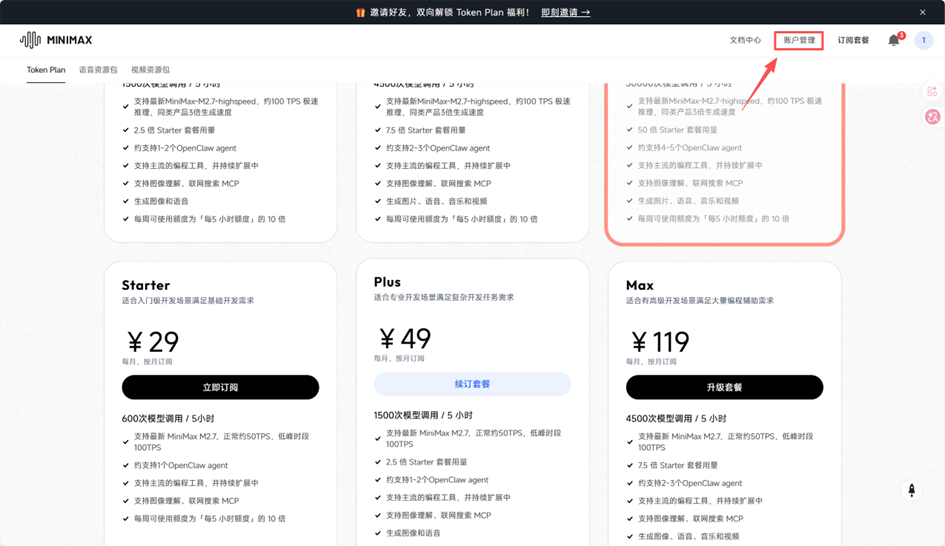Click '4500次模型调用 / 5 小时' in Max card
Image resolution: width=945 pixels, height=546 pixels.
click(x=676, y=419)
